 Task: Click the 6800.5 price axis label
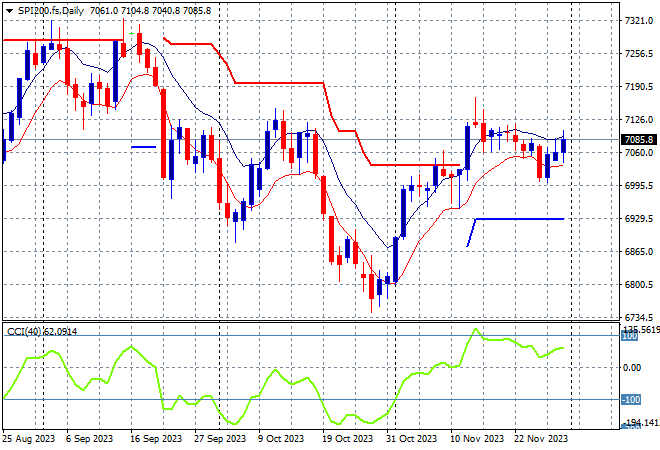click(x=639, y=285)
